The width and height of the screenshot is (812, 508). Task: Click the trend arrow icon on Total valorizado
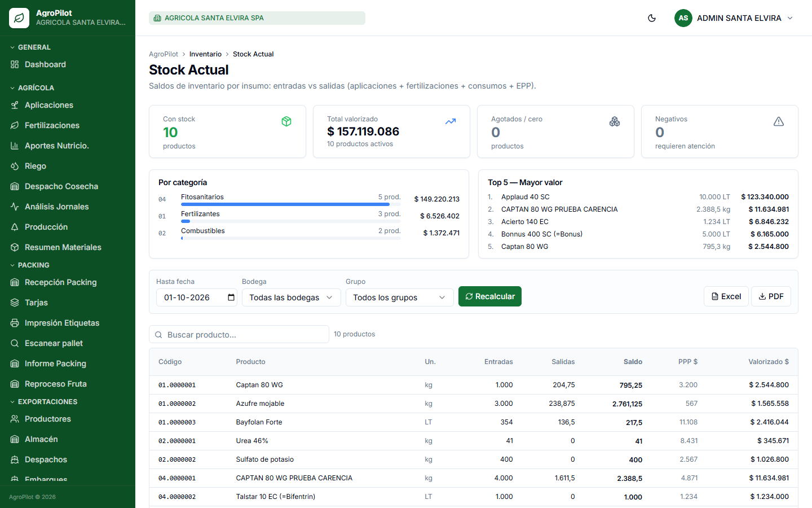point(451,121)
